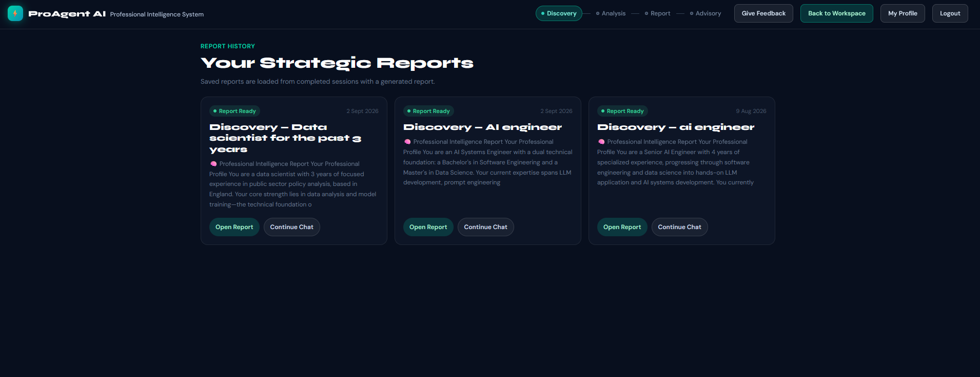
Task: Open Report on 2 Sept AI engineer card
Action: [x=428, y=227]
